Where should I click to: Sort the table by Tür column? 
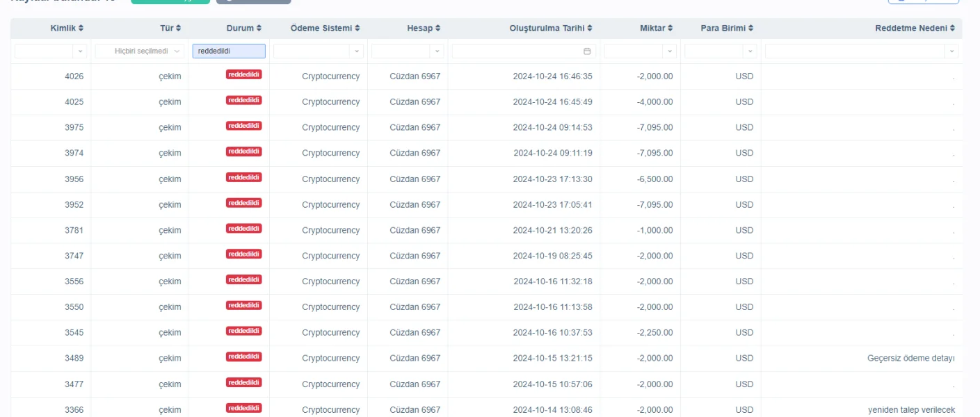(x=179, y=28)
